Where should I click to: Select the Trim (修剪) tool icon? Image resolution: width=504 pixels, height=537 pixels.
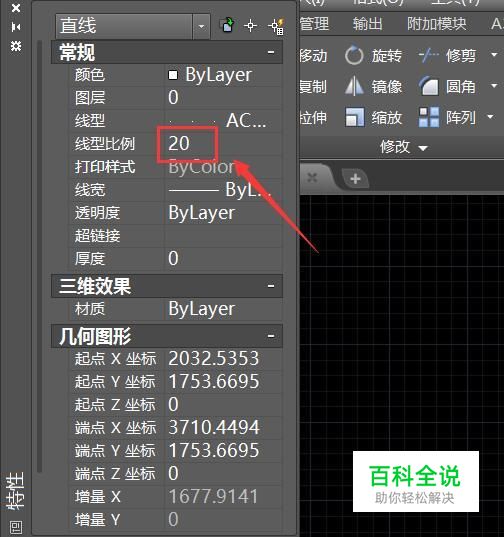[x=429, y=55]
